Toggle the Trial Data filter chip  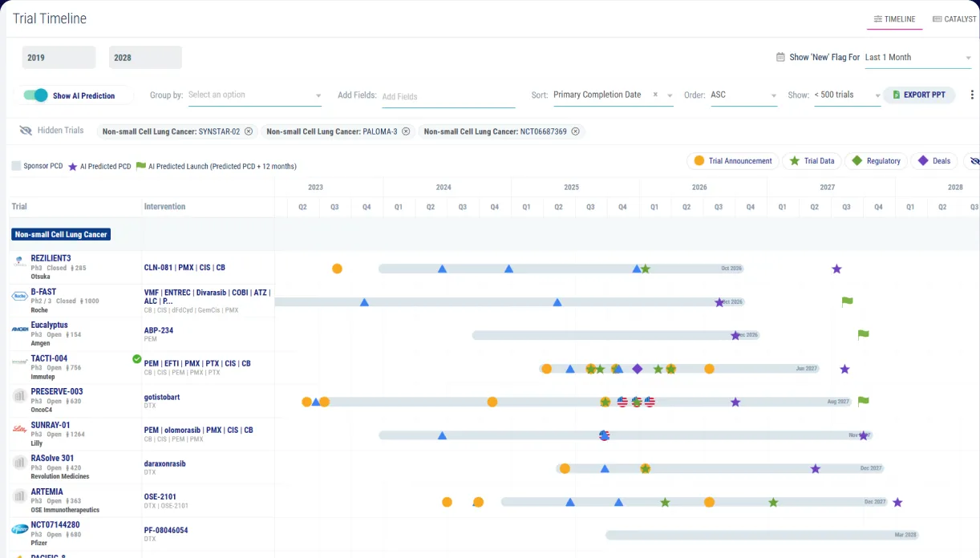tap(811, 161)
